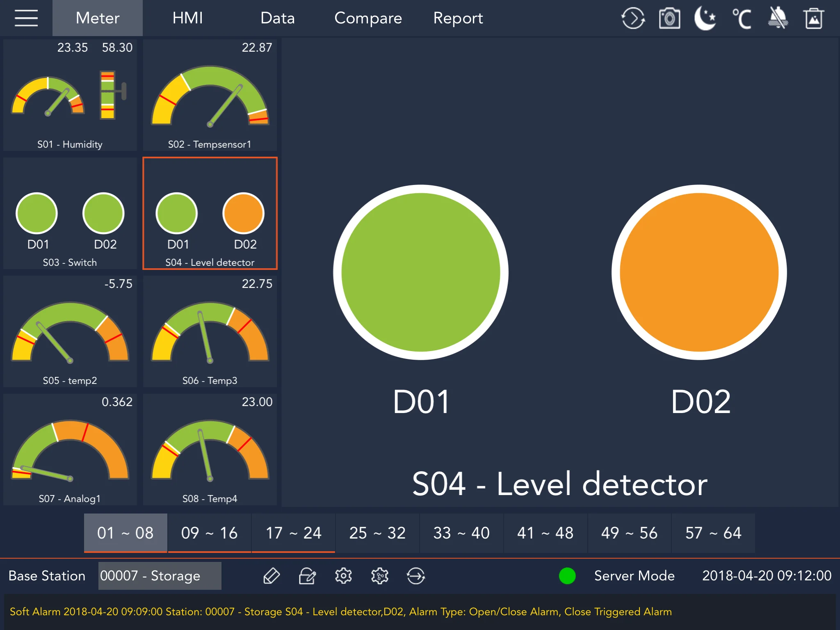The width and height of the screenshot is (840, 630).
Task: Select sensor range 57 ~ 64
Action: (x=713, y=533)
